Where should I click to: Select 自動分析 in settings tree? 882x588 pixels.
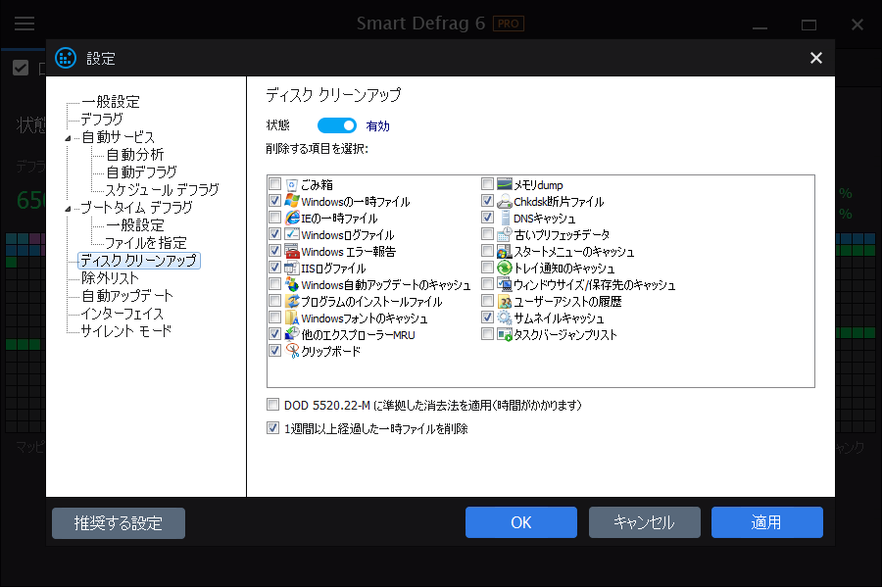[x=135, y=155]
